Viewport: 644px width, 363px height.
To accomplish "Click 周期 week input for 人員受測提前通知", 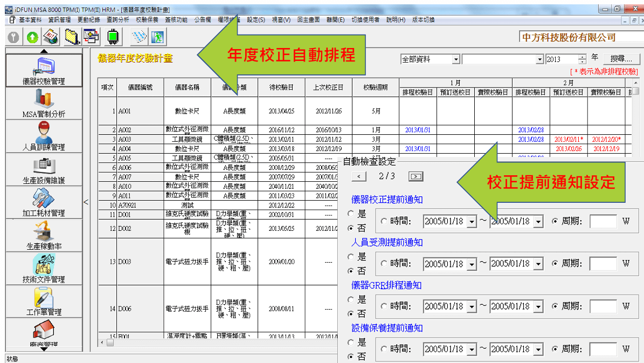I will click(603, 264).
